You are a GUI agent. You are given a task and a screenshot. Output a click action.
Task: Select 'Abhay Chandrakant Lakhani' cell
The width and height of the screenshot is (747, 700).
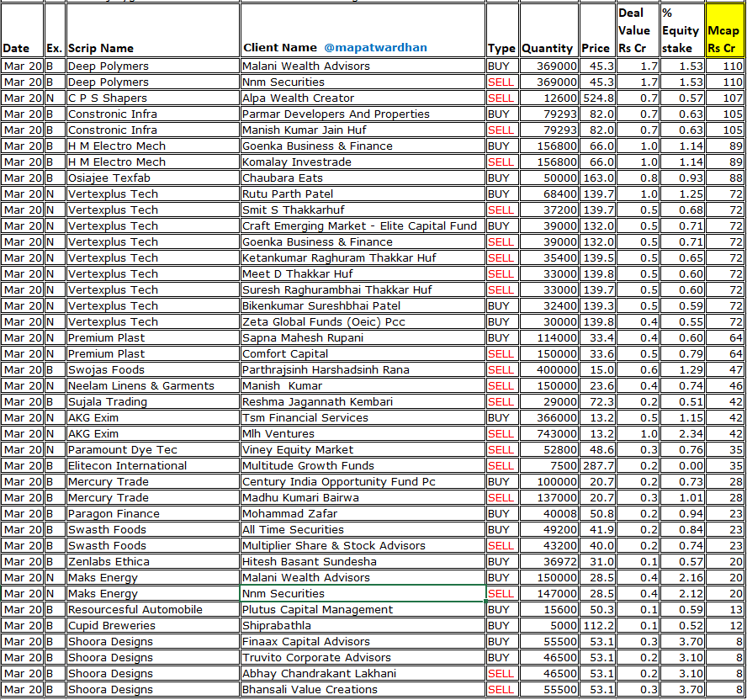363,673
